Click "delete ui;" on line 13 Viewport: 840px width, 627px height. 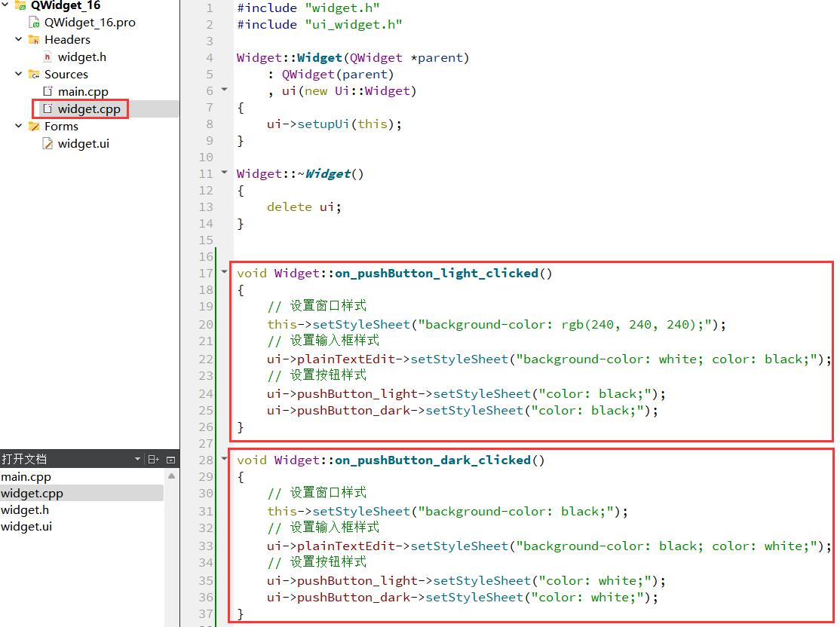coord(305,207)
